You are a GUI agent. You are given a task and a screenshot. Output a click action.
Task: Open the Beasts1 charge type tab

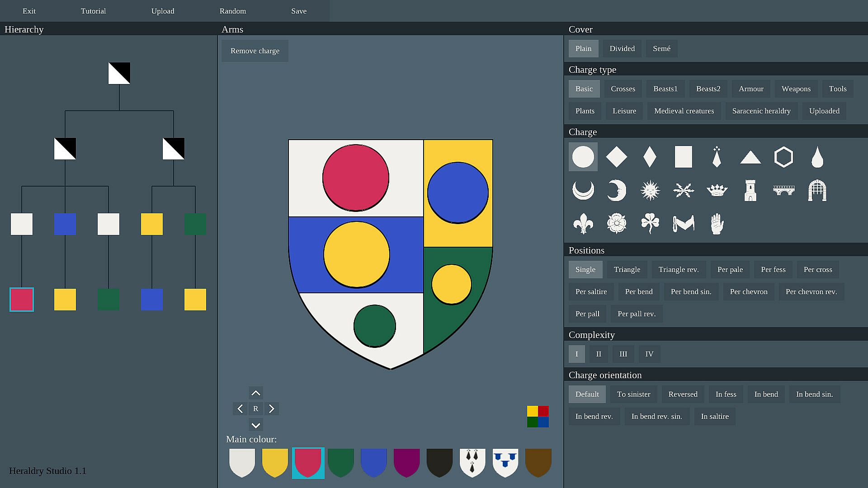pos(665,89)
